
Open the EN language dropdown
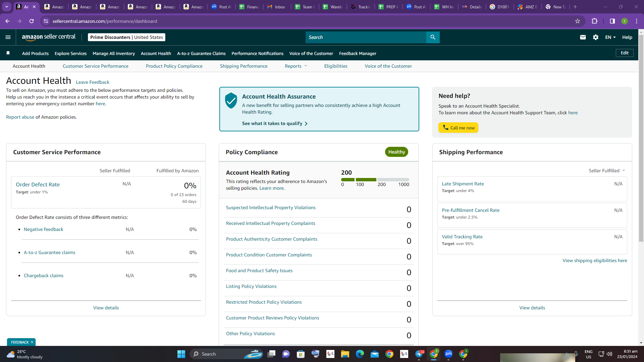coord(610,37)
